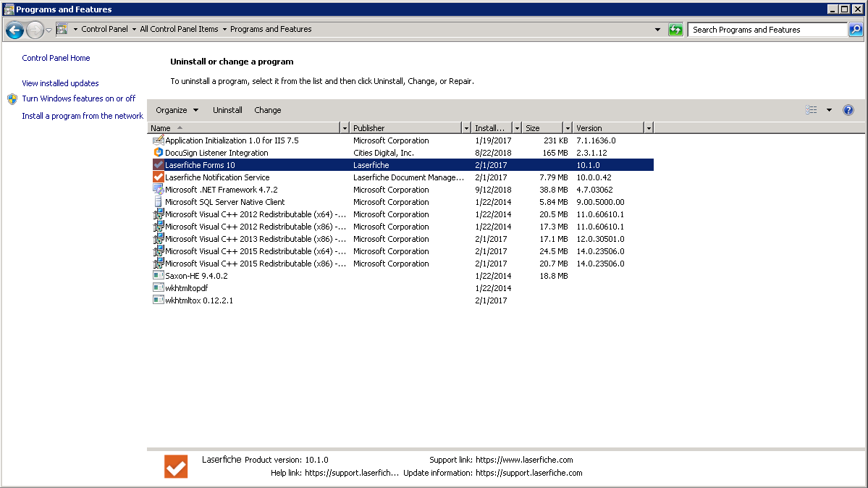Click the search magnifier icon
This screenshot has height=488, width=868.
coord(855,30)
